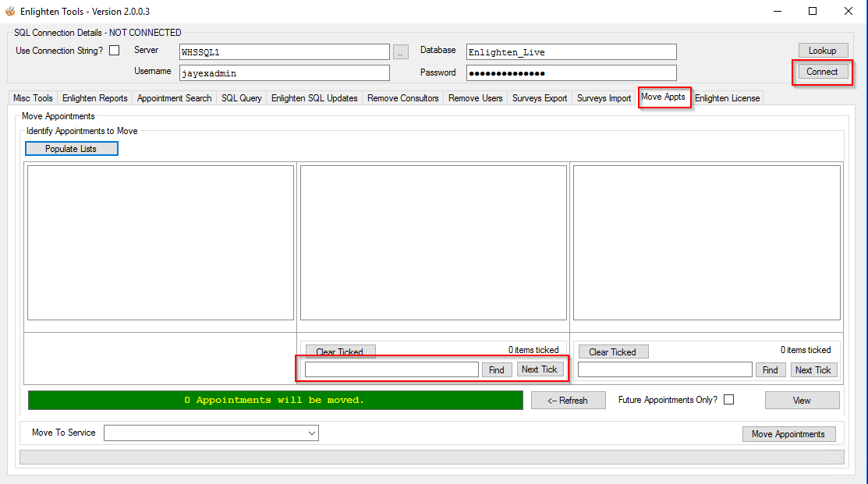The height and width of the screenshot is (484, 868).
Task: Click the right list search text box
Action: coord(664,369)
